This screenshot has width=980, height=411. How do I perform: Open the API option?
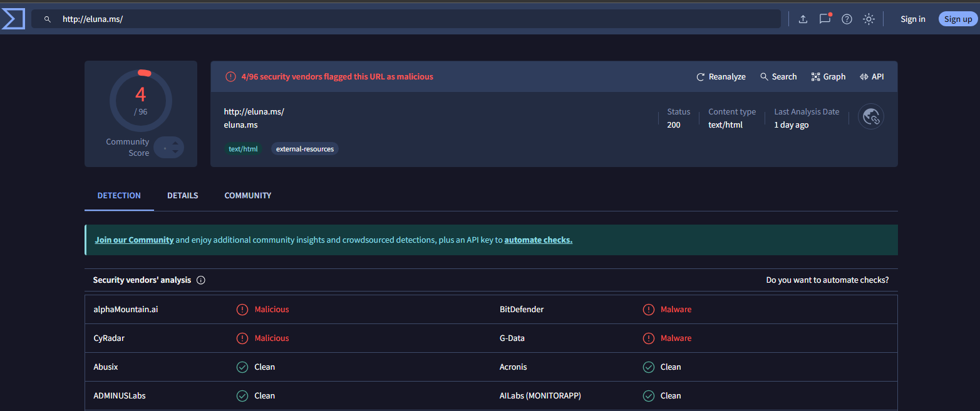click(x=872, y=77)
